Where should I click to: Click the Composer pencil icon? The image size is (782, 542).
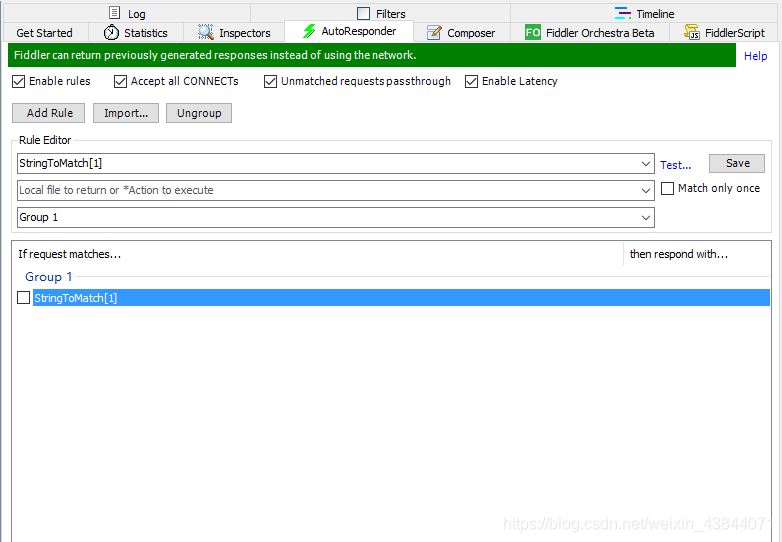[x=434, y=32]
